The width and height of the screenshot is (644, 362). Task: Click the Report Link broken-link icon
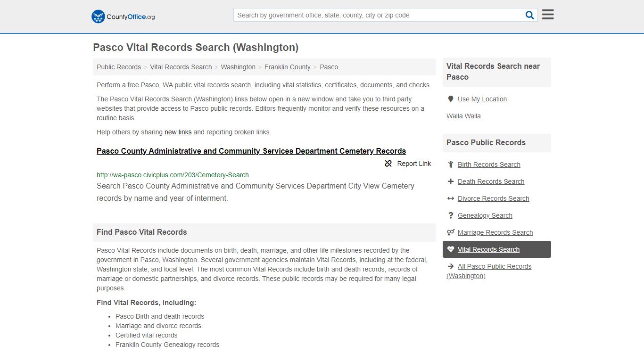388,164
